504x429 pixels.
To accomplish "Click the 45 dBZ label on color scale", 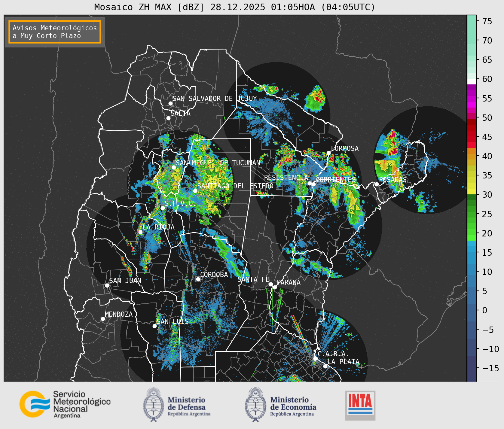I will pyautogui.click(x=487, y=137).
